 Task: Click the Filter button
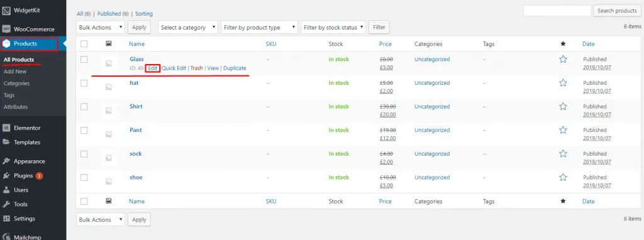pyautogui.click(x=379, y=28)
